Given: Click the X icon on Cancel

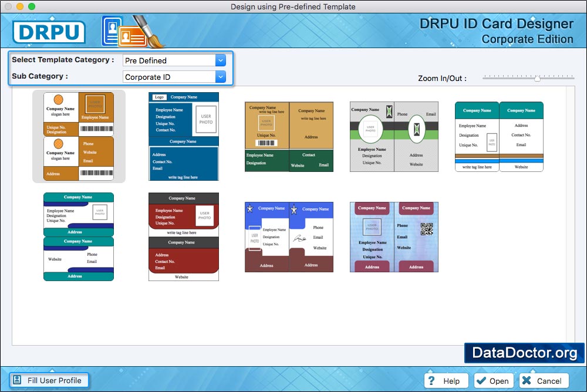Looking at the screenshot, I should click(527, 380).
